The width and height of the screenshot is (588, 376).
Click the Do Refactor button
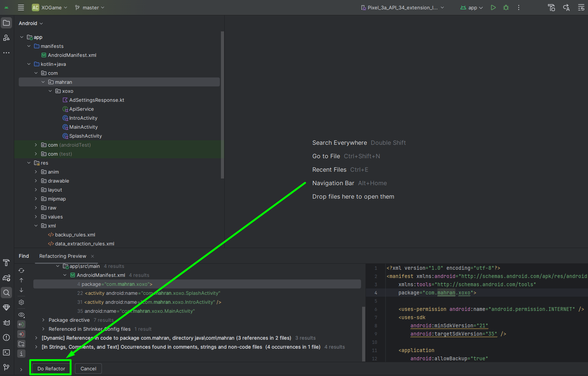[51, 369]
